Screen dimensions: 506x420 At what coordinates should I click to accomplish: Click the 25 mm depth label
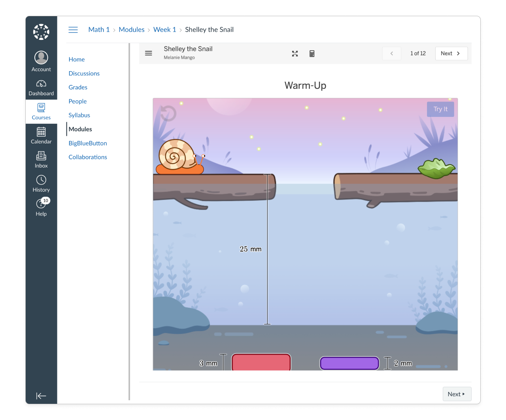[x=251, y=249]
